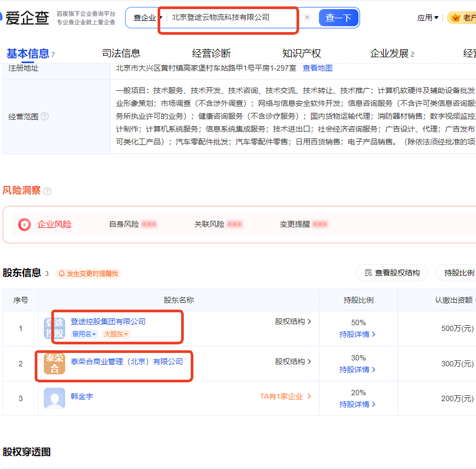Click 发生变更时提醒我 bell reminder

click(88, 274)
